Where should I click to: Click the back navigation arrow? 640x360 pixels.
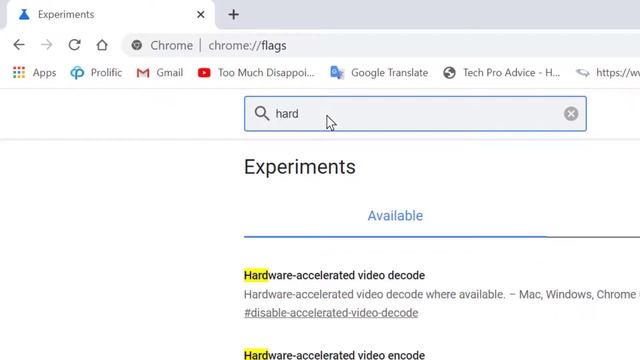(19, 45)
